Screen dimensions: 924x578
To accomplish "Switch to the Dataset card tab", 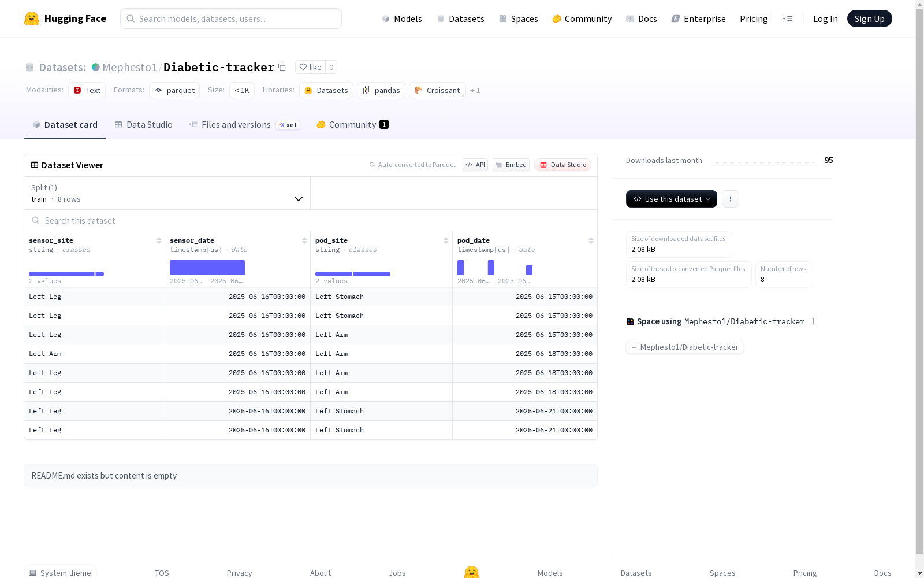I will click(65, 125).
